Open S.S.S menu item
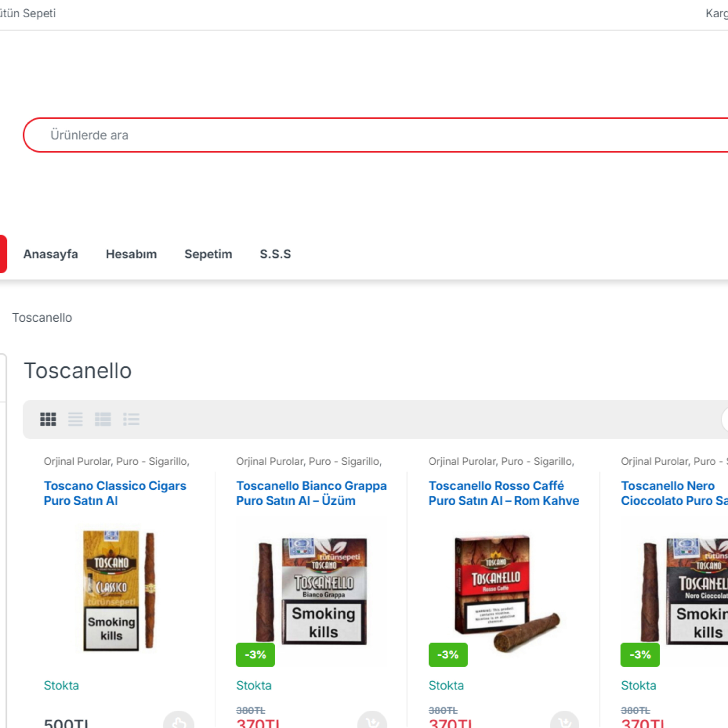The height and width of the screenshot is (728, 728). tap(275, 254)
